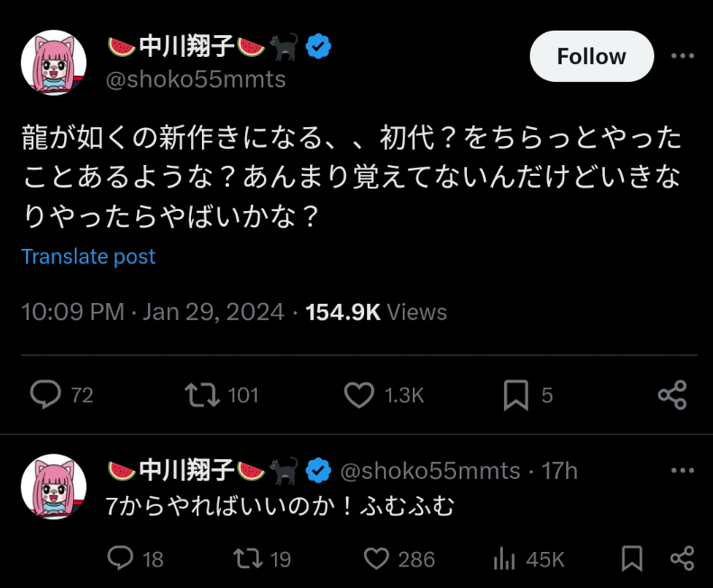713x588 pixels.
Task: Open the main post author's avatar
Action: 54,63
